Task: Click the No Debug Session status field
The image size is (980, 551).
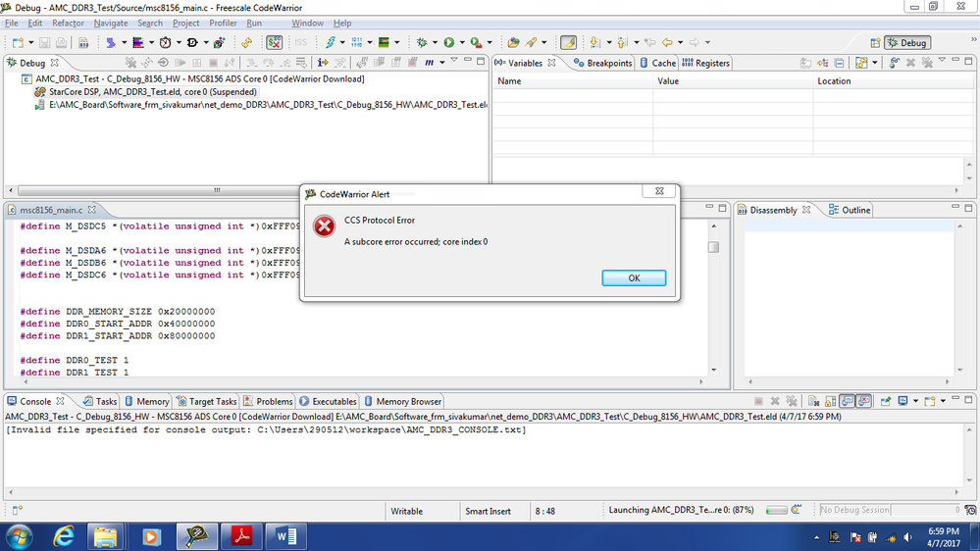Action: click(x=890, y=510)
